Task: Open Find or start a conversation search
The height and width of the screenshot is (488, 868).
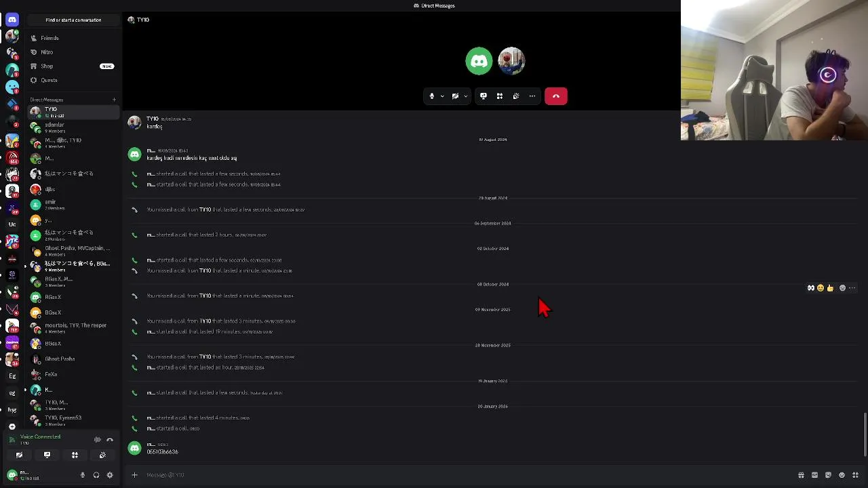Action: 73,20
